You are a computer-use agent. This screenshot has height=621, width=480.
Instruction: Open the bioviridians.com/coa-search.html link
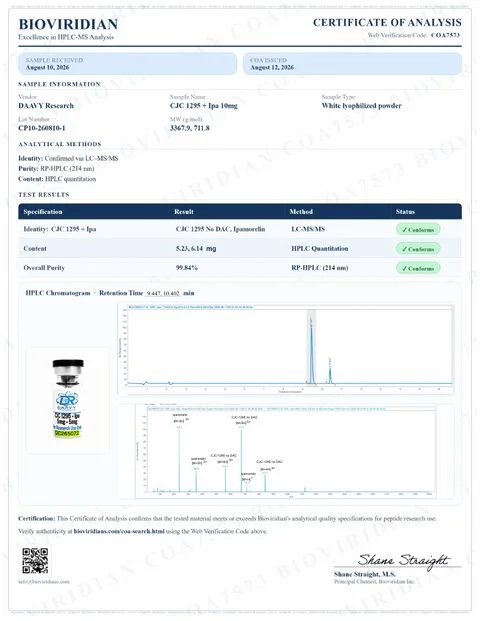(119, 531)
